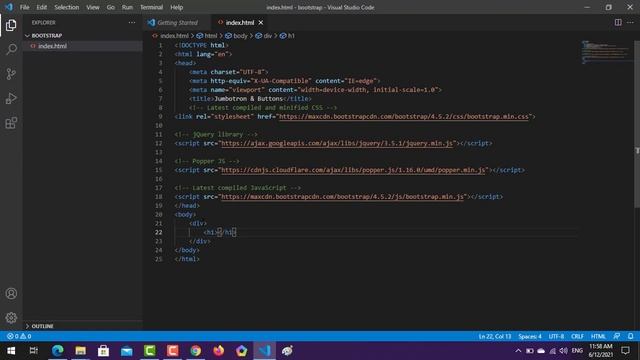Open the Accounts menu icon

pos(11,293)
